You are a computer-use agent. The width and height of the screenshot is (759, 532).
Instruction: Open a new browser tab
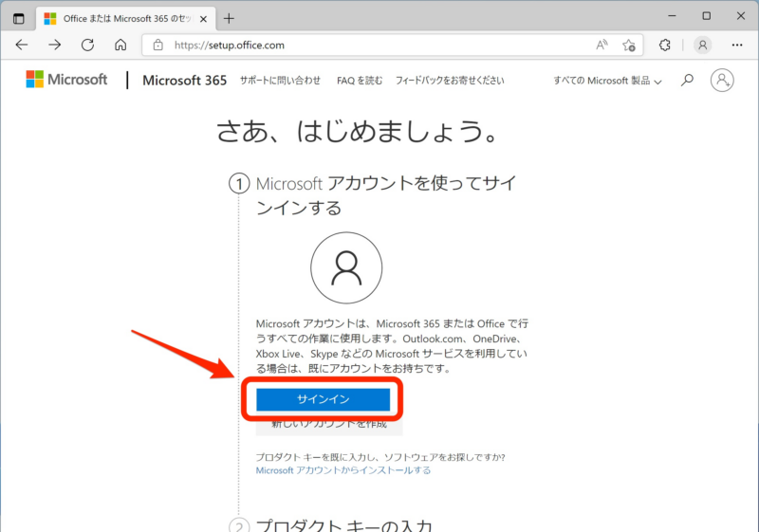229,19
